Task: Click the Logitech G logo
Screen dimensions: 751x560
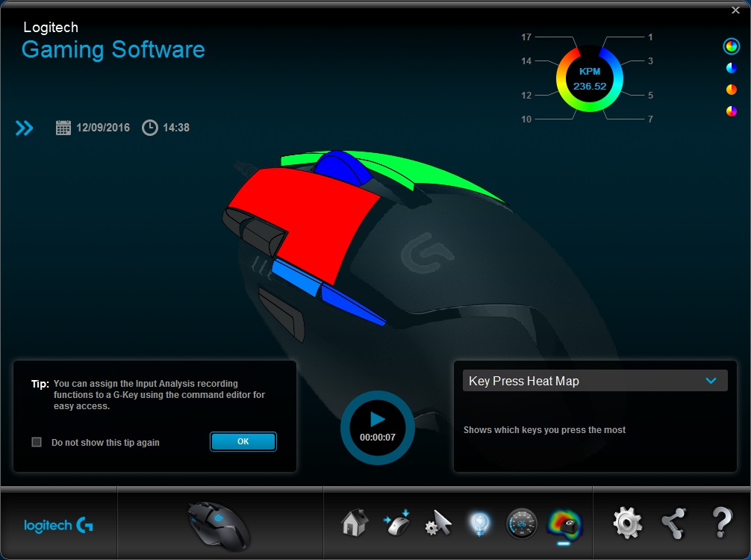Action: (x=58, y=526)
